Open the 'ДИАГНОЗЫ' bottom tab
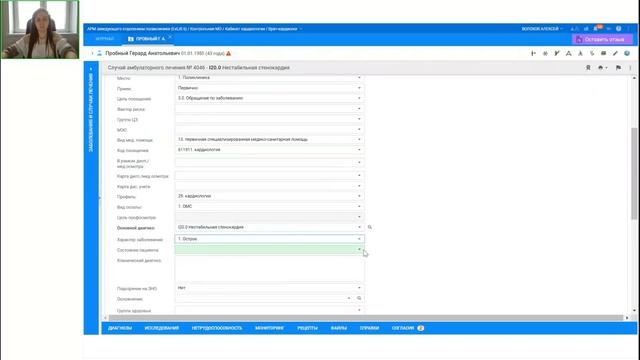 click(x=120, y=328)
